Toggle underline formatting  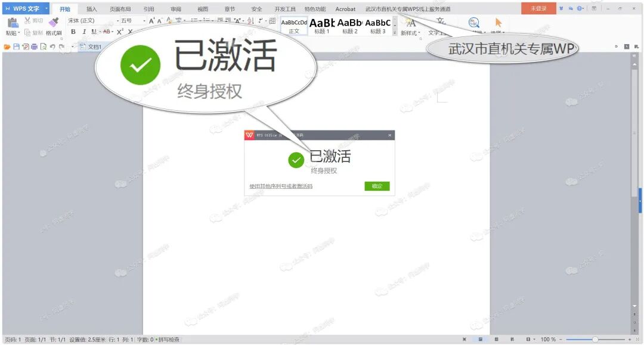(94, 32)
